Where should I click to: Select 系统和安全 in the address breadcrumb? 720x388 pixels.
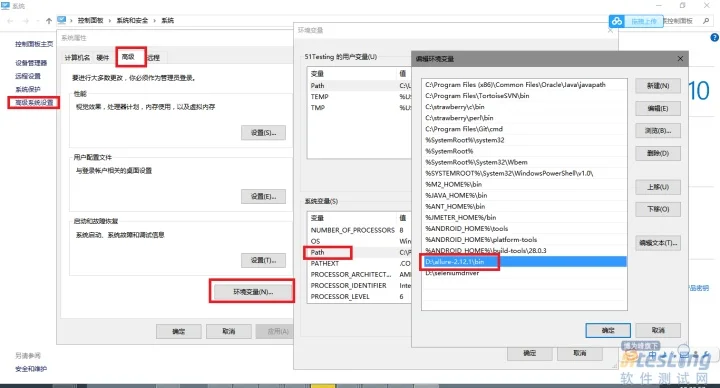(132, 21)
